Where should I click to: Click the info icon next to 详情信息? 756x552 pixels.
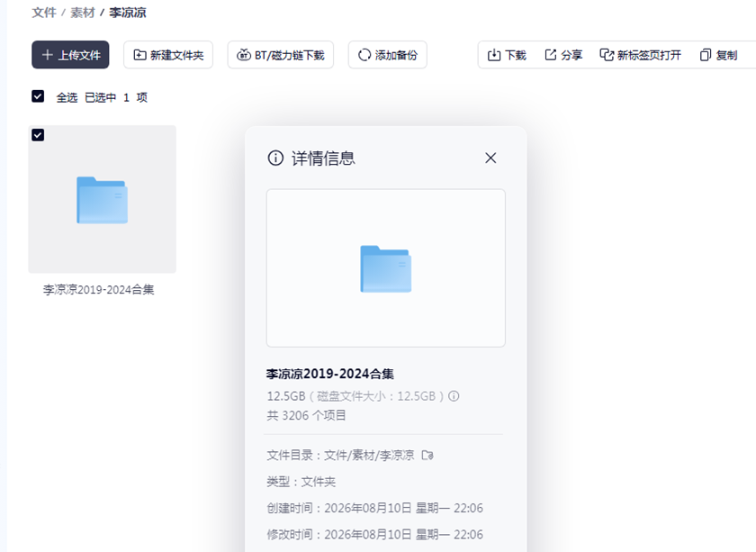pos(275,158)
